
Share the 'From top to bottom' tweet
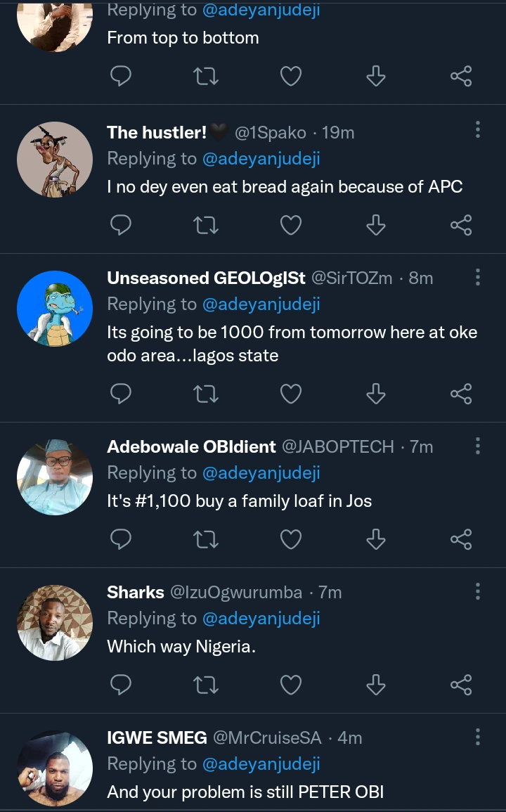pos(460,76)
